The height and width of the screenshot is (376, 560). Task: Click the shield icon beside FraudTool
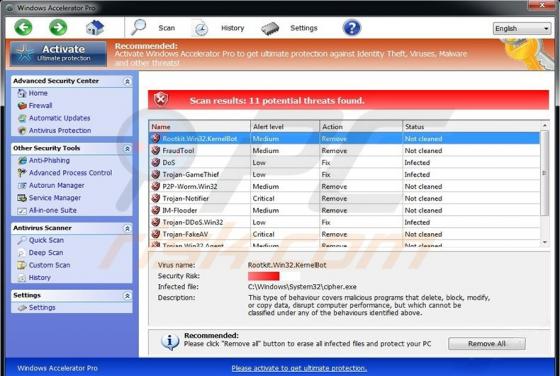pyautogui.click(x=156, y=151)
